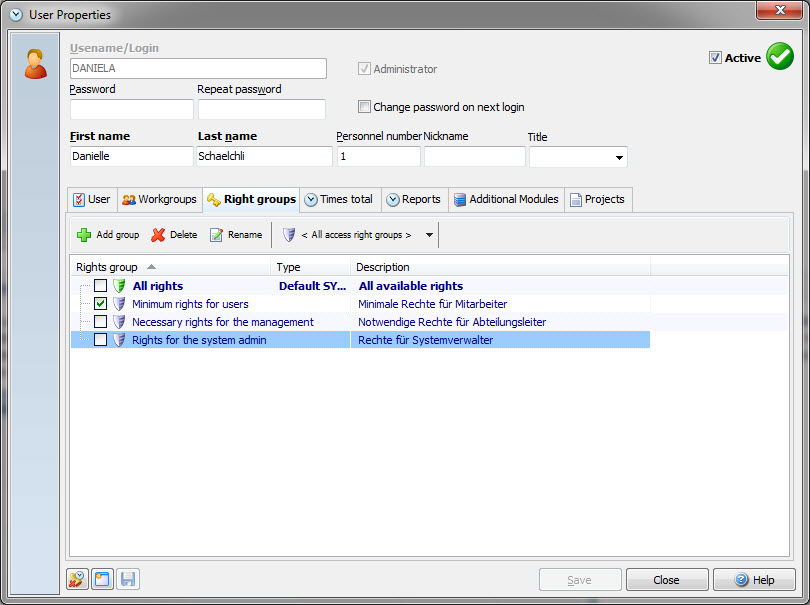
Task: Click into the Nickname input field
Action: pos(474,157)
